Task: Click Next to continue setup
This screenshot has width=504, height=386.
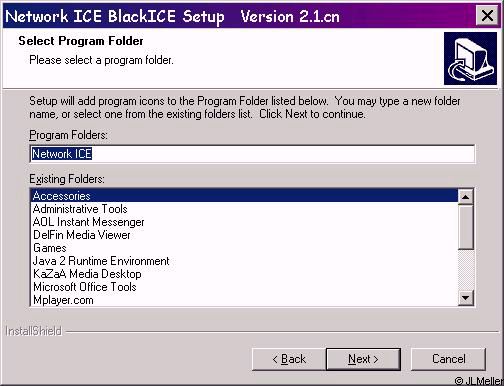Action: (363, 359)
